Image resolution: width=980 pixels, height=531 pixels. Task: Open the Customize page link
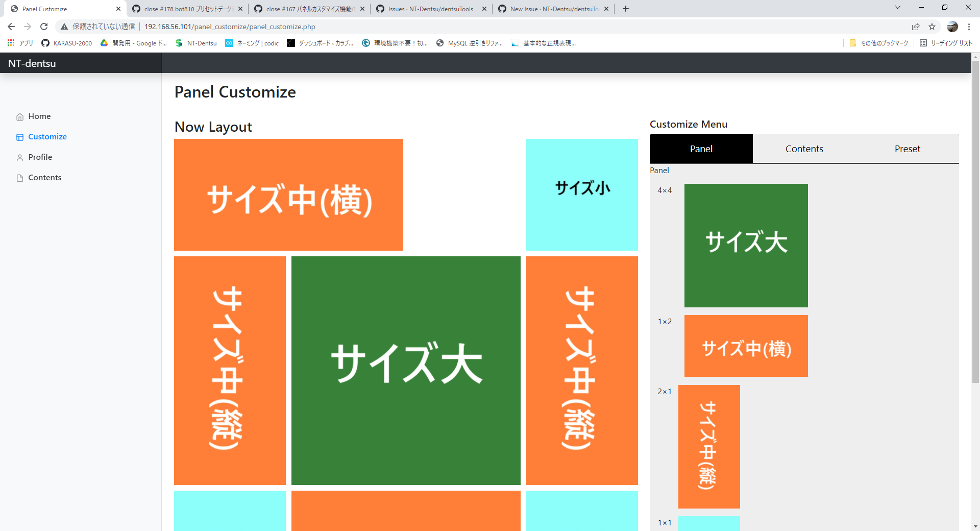[47, 137]
